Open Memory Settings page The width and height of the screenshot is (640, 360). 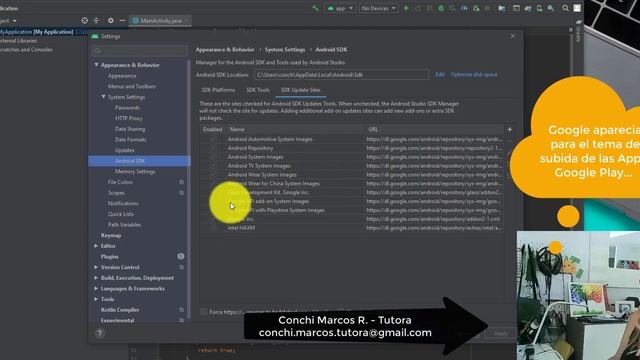pos(135,171)
